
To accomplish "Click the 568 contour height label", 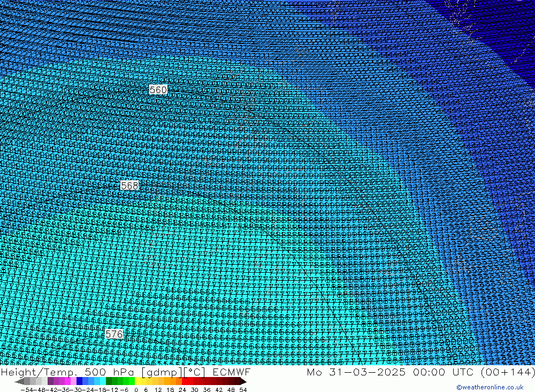I will [129, 185].
